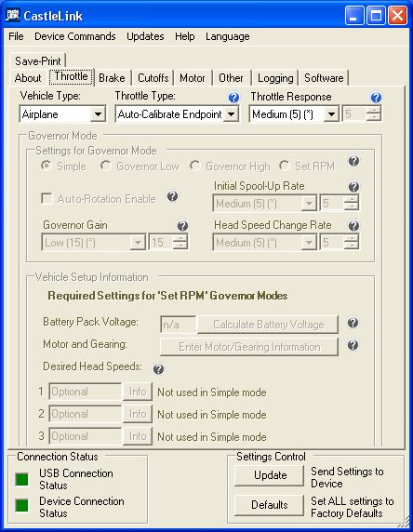Open the Initial Spool-Up Rate dropdown
Viewport: 413px width, 532px height.
point(309,204)
